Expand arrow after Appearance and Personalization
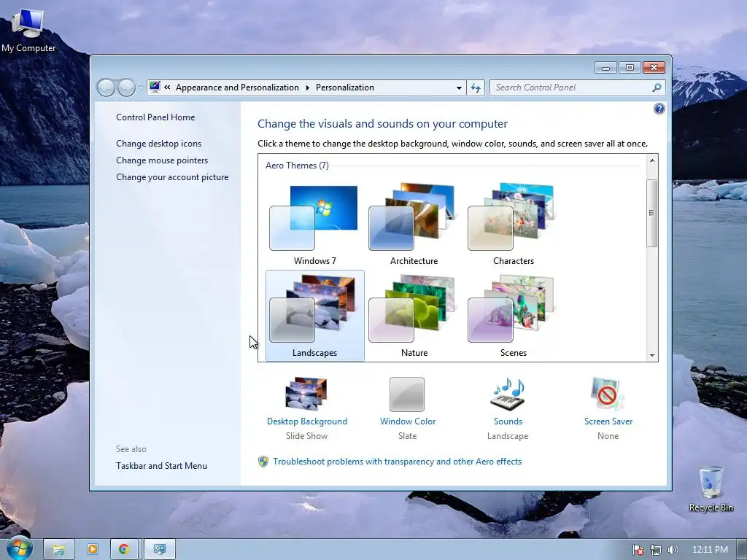Viewport: 747px width, 560px height. click(307, 87)
